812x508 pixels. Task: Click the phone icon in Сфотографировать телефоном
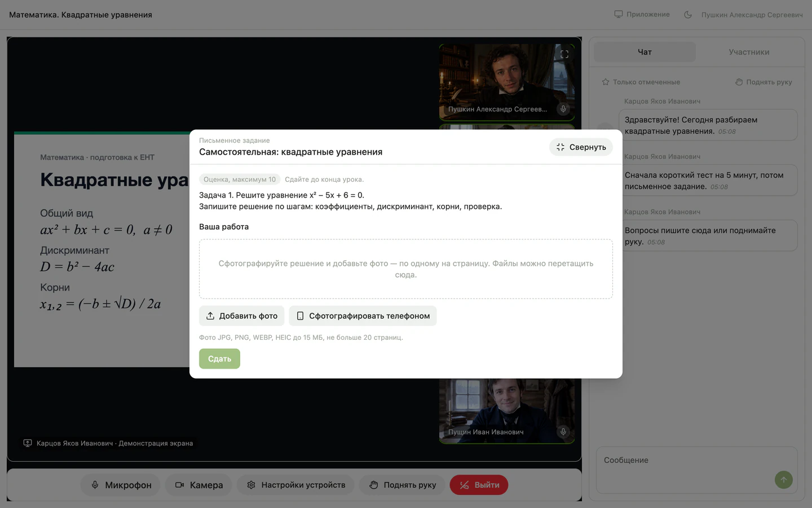coord(300,316)
